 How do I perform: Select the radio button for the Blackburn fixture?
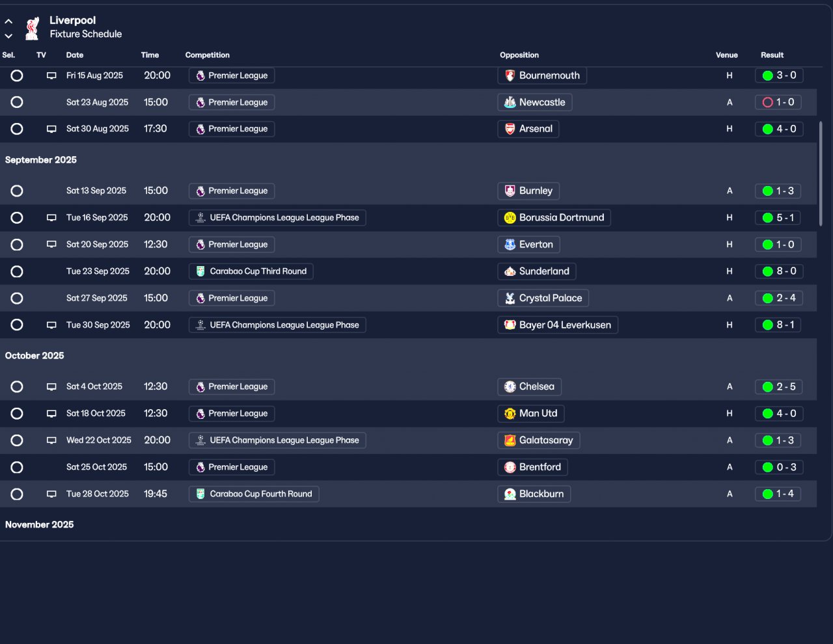[x=17, y=494]
